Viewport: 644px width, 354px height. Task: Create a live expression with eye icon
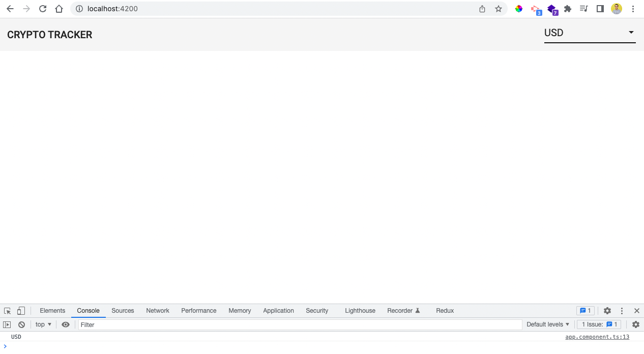click(66, 324)
